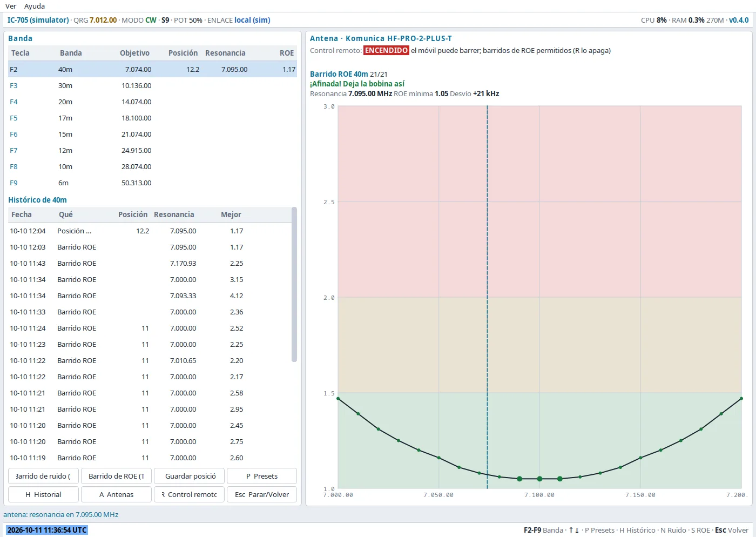This screenshot has height=537, width=756.
Task: Click the resonance point at 7.100.00 on curve
Action: pos(539,479)
